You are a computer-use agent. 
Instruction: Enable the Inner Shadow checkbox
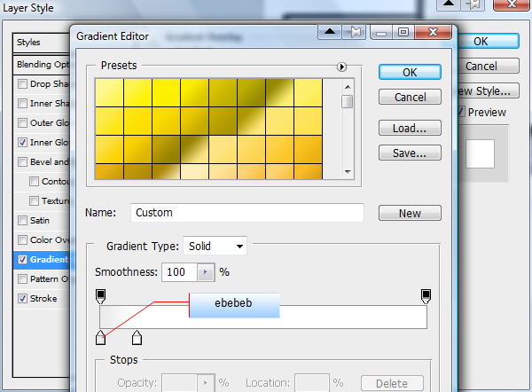pos(22,103)
